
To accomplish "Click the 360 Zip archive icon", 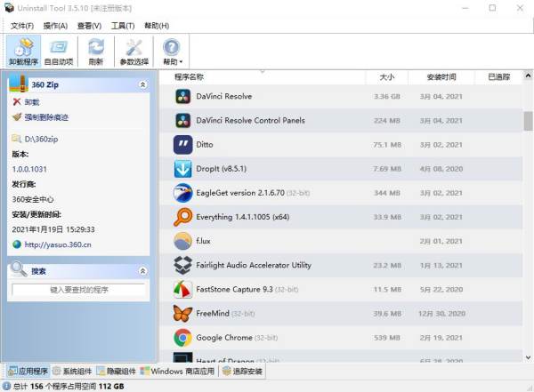I will tap(19, 84).
